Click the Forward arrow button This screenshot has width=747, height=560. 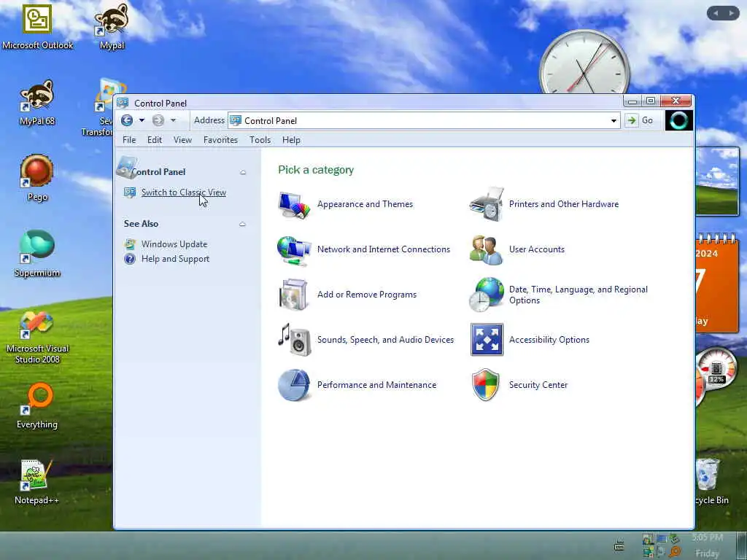coord(158,120)
